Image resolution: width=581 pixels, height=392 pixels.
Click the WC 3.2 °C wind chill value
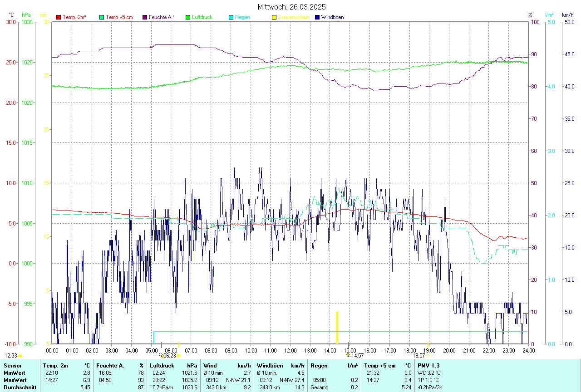(429, 373)
